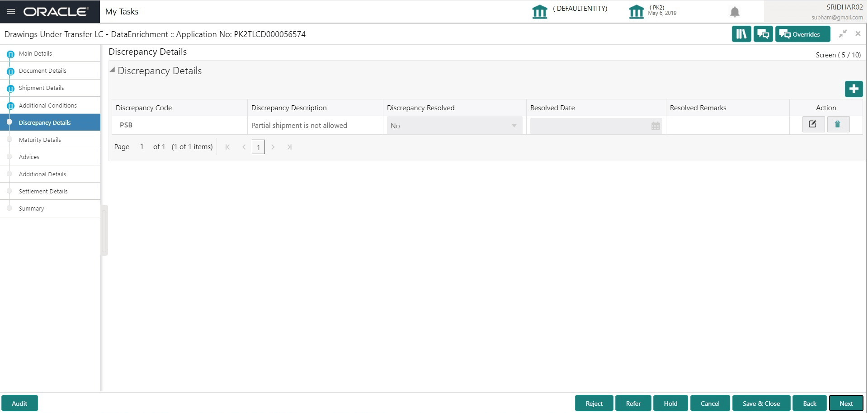Collapse the Discrepancy Details section
868x413 pixels.
(112, 70)
